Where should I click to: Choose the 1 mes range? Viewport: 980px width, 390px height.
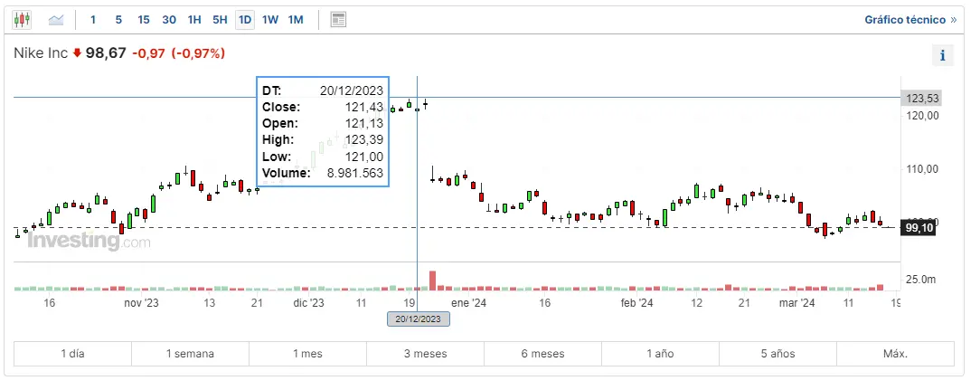(307, 354)
